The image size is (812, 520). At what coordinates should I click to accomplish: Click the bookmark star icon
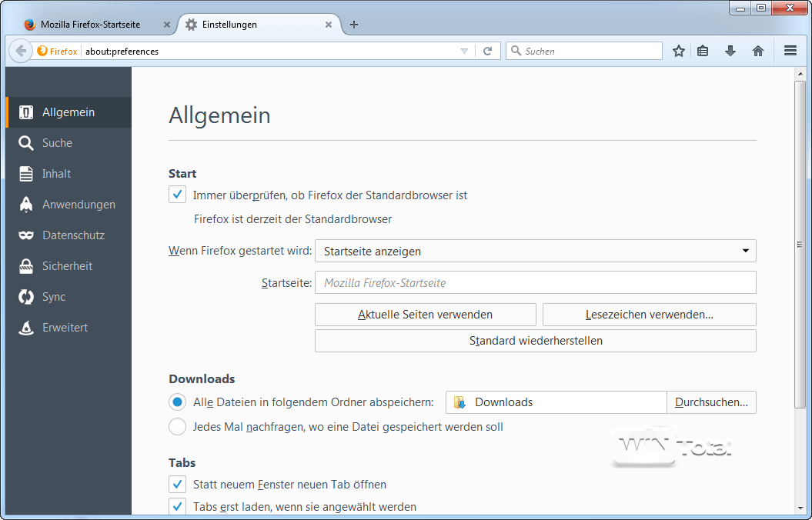(x=678, y=51)
